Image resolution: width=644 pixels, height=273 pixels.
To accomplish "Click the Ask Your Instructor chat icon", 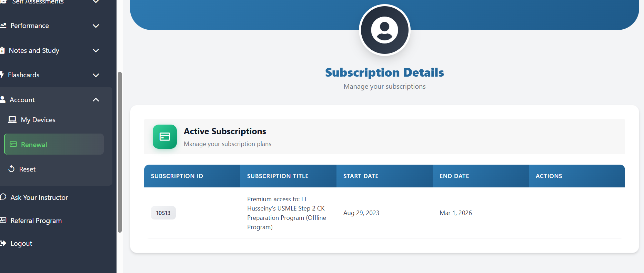I will (3, 197).
